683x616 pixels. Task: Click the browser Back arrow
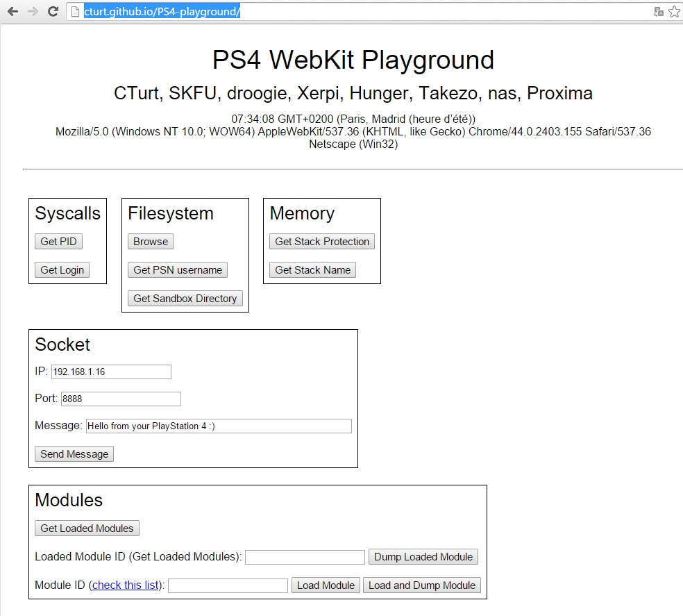click(x=12, y=11)
